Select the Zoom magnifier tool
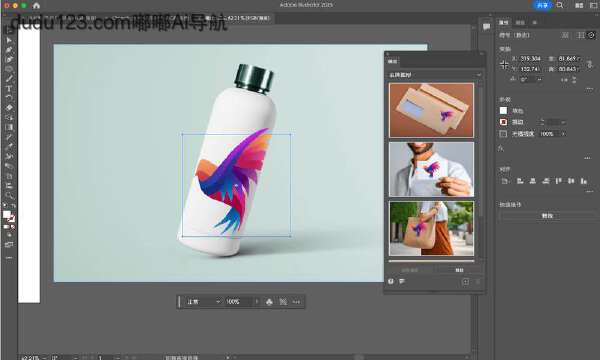 9,195
